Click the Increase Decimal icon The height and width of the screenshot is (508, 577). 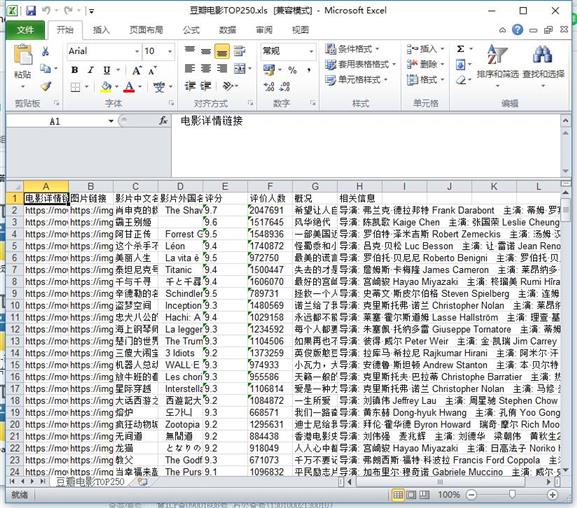pyautogui.click(x=269, y=87)
